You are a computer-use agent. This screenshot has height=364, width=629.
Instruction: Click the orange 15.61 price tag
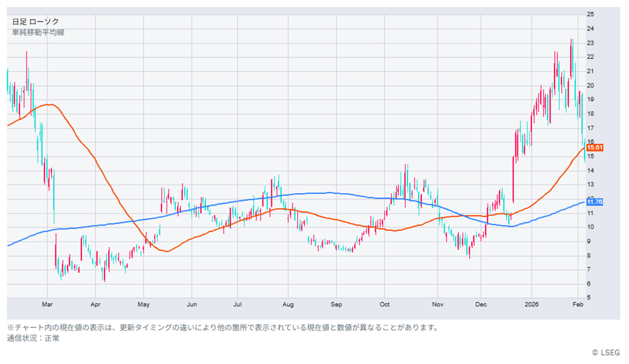pyautogui.click(x=595, y=147)
